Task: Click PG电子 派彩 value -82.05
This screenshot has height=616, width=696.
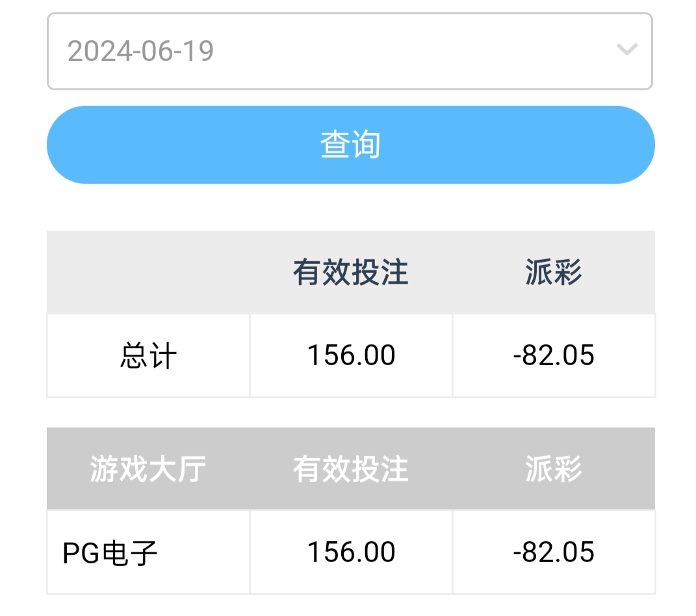Action: coord(554,552)
